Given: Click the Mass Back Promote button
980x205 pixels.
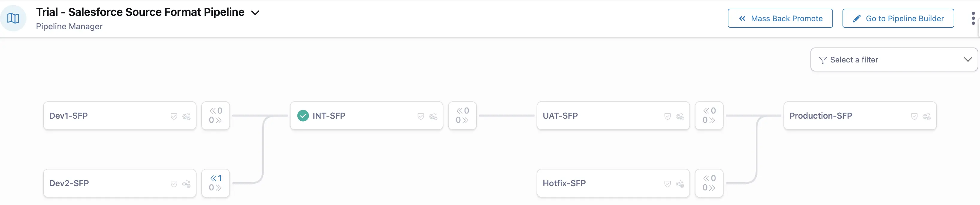Looking at the screenshot, I should [780, 18].
